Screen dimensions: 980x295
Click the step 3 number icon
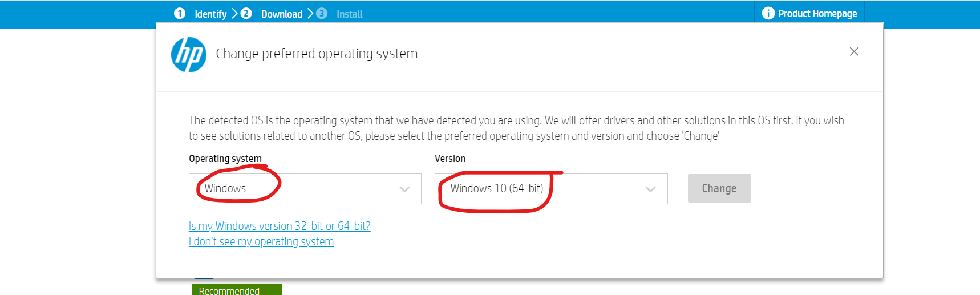(322, 13)
